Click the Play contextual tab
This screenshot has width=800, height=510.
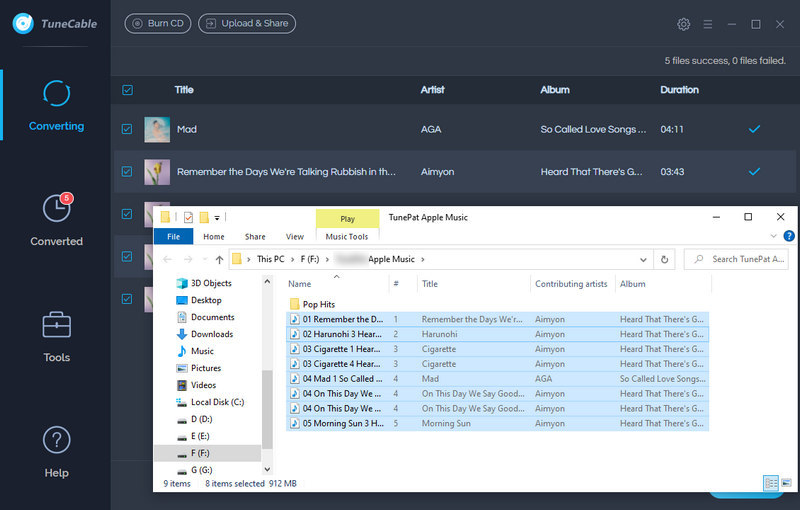point(347,219)
